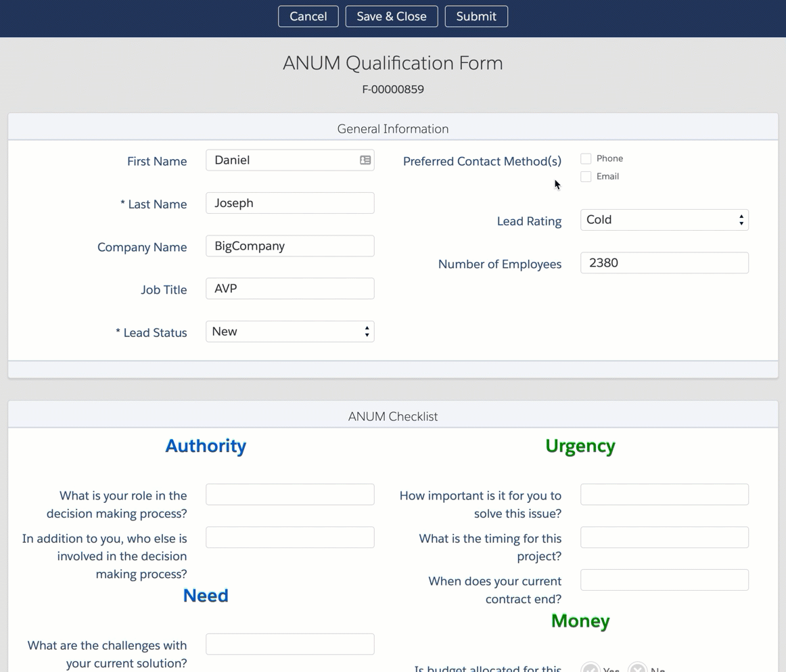
Task: Click the First Name input field
Action: 290,160
